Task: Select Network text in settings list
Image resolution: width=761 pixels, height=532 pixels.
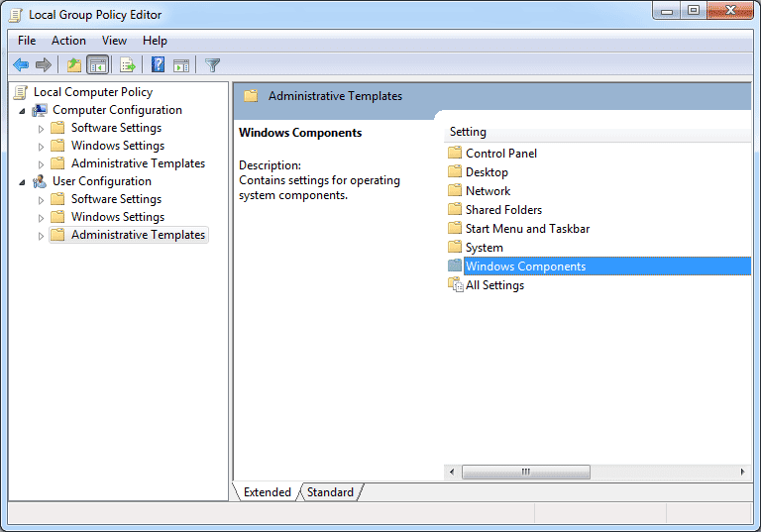Action: [488, 191]
